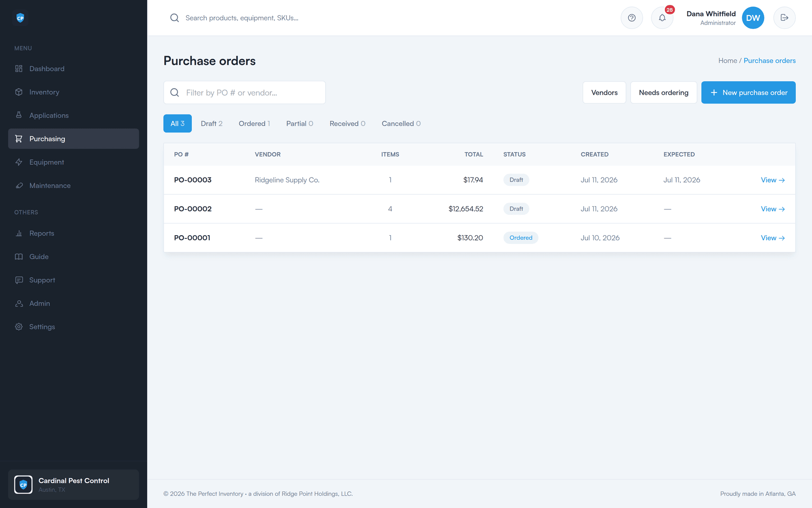Focus the Filter by PO # or vendor field

[245, 93]
